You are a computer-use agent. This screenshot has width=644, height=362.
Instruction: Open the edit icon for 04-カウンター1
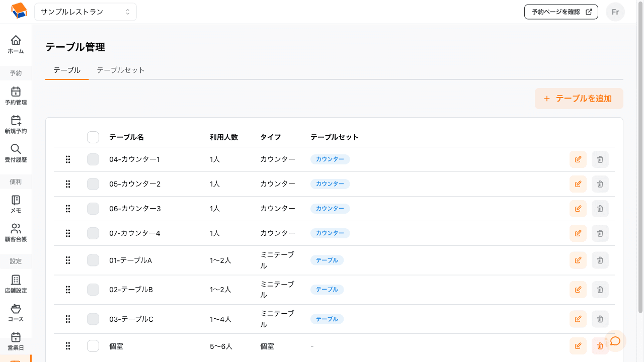coord(578,159)
